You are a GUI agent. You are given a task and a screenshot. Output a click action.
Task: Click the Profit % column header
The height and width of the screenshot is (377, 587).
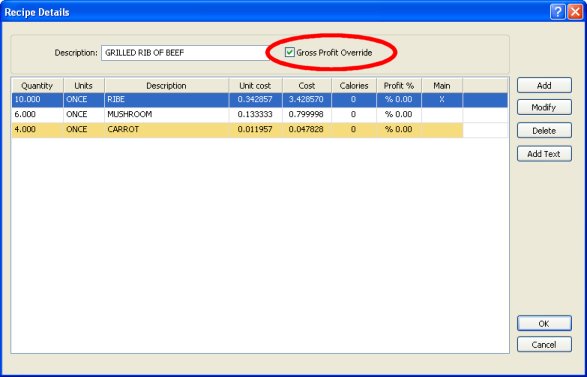[x=399, y=86]
